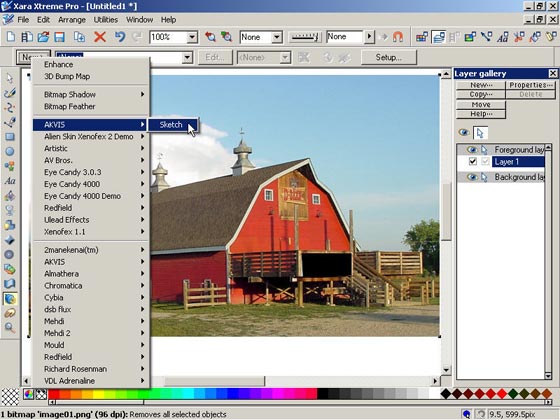
Task: Toggle Layer 1 visible checkbox
Action: [x=472, y=161]
